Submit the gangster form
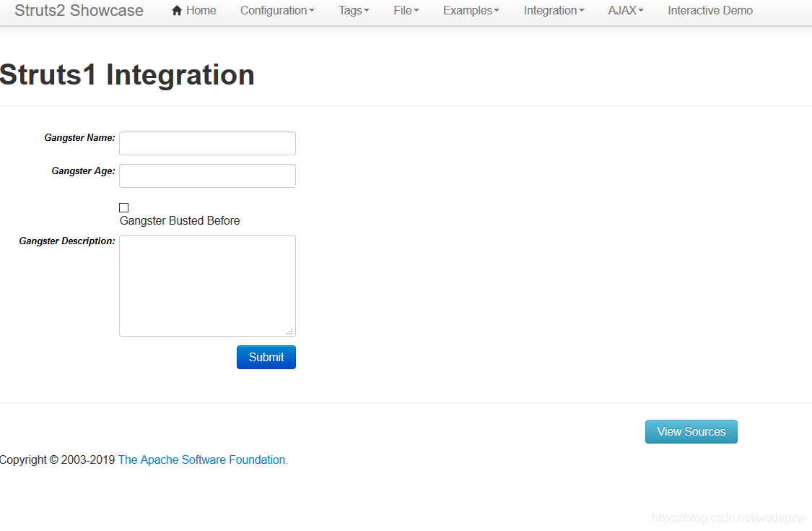Viewport: 812px width, 531px height. (266, 358)
